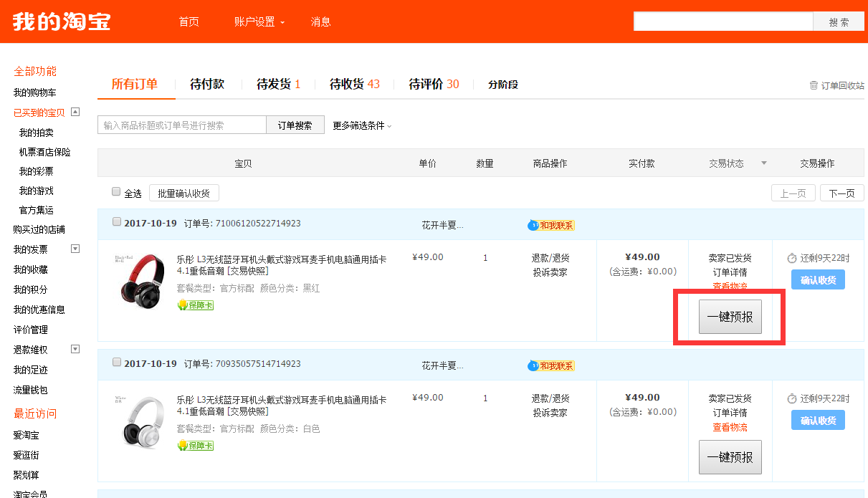Confirm receipt (确认收货) for the 黑红 headphone order
This screenshot has height=498, width=868.
818,280
